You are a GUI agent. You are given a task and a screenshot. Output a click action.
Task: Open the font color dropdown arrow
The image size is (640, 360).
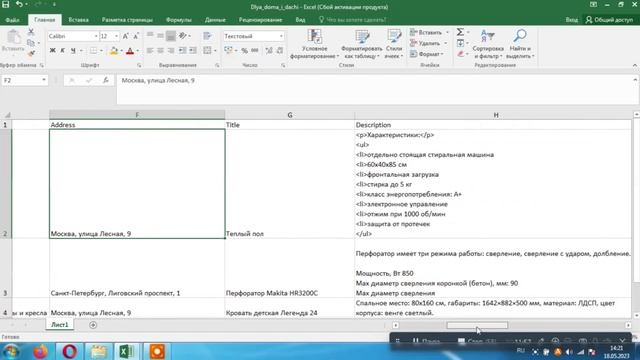(x=138, y=51)
